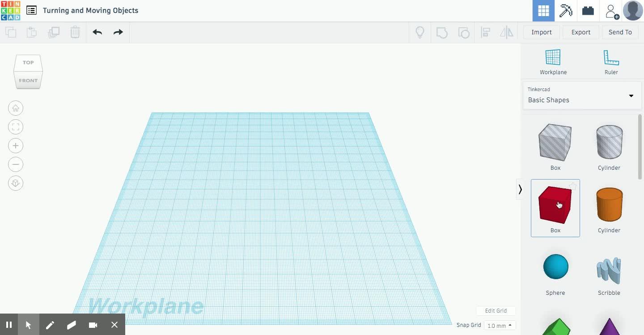The width and height of the screenshot is (644, 335).
Task: Switch to orthographic view cube icon
Action: tap(16, 183)
